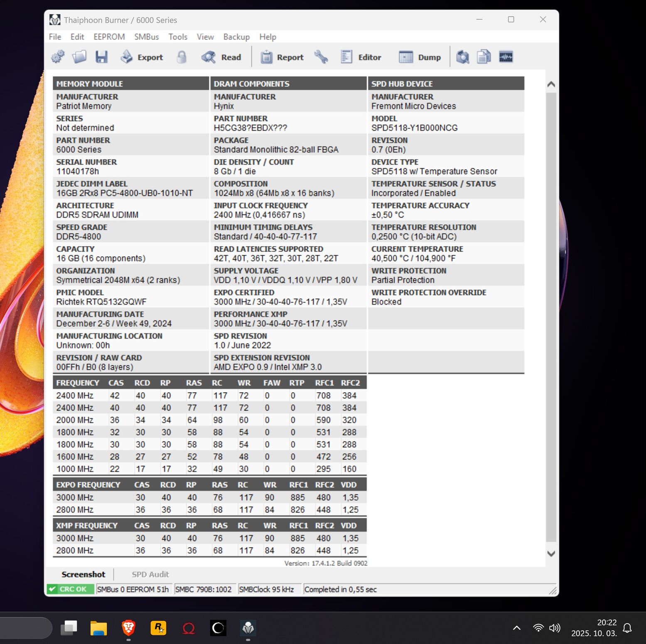
Task: Open the Wi-Fi network tray icon
Action: pos(538,628)
